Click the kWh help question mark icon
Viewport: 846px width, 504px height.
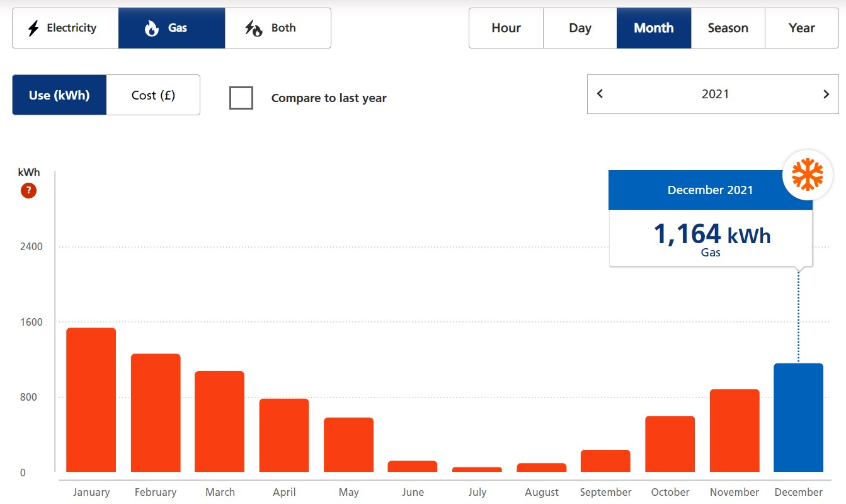28,190
